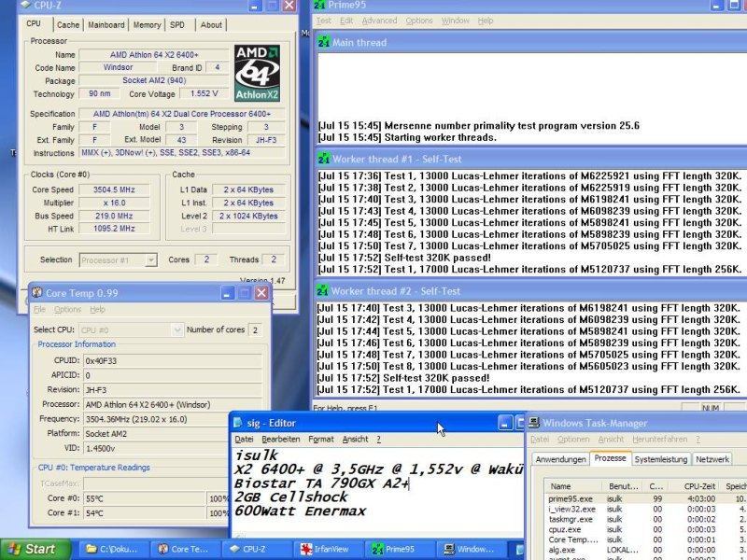Viewport: 747px width, 560px height.
Task: Switch to IrfanView via taskbar button
Action: click(x=329, y=550)
